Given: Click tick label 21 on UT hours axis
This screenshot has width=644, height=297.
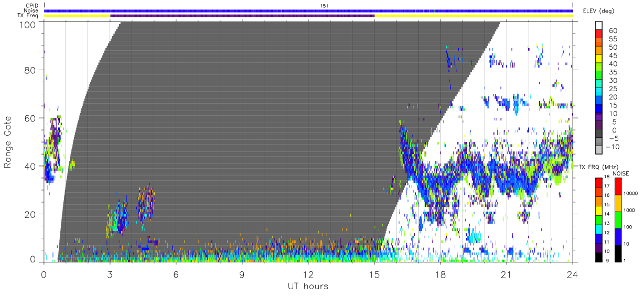Looking at the screenshot, I should 506,273.
